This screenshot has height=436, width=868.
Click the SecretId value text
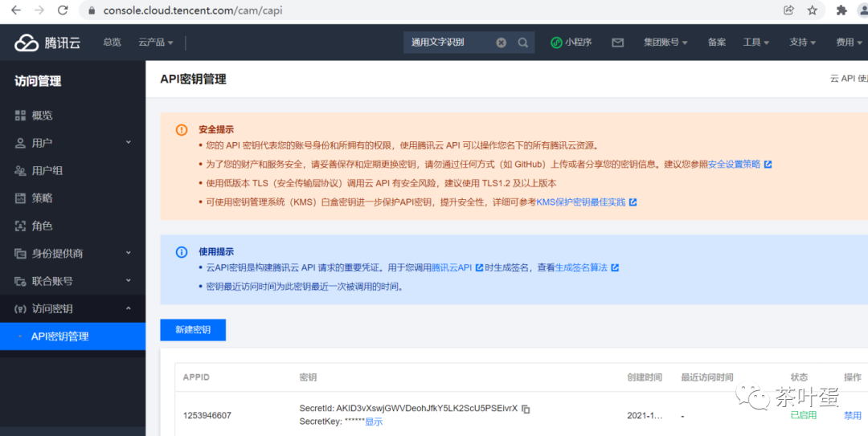point(427,409)
